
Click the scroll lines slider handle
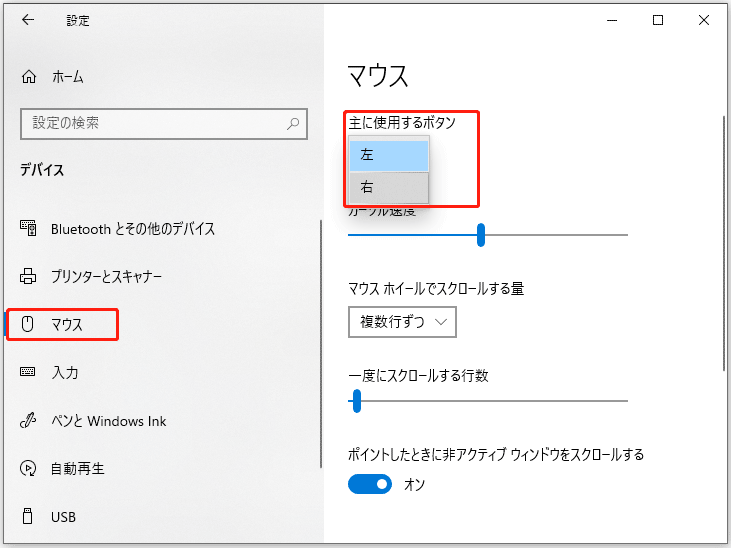(x=357, y=401)
